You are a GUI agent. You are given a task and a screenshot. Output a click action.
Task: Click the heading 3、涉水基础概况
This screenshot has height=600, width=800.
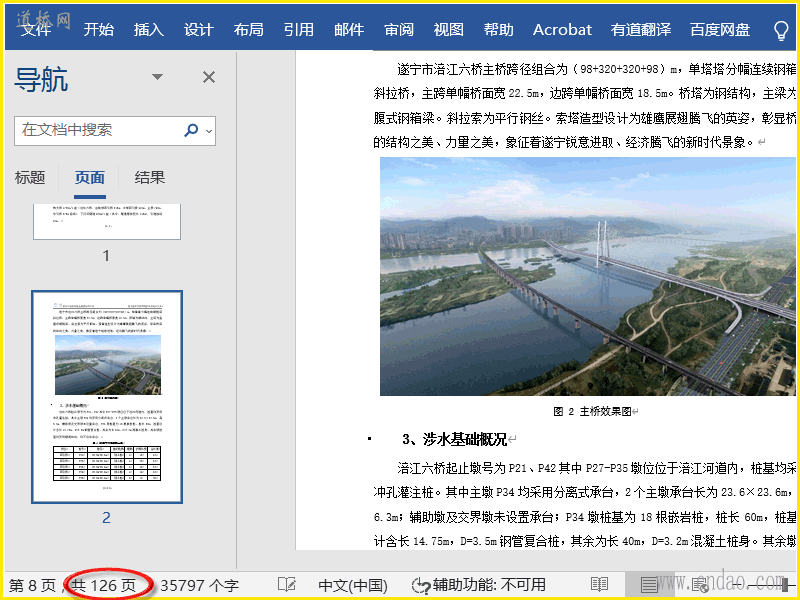[x=454, y=439]
